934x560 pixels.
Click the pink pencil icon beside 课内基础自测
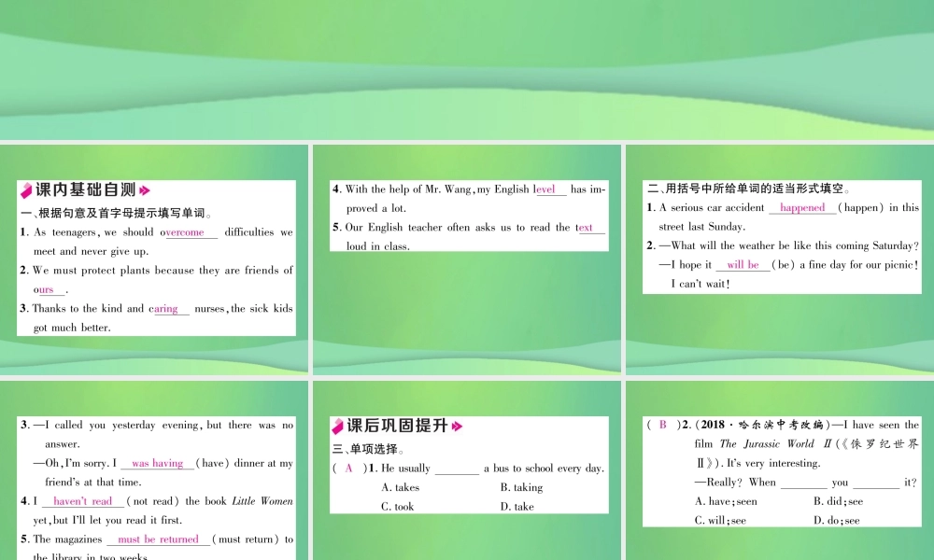point(26,189)
